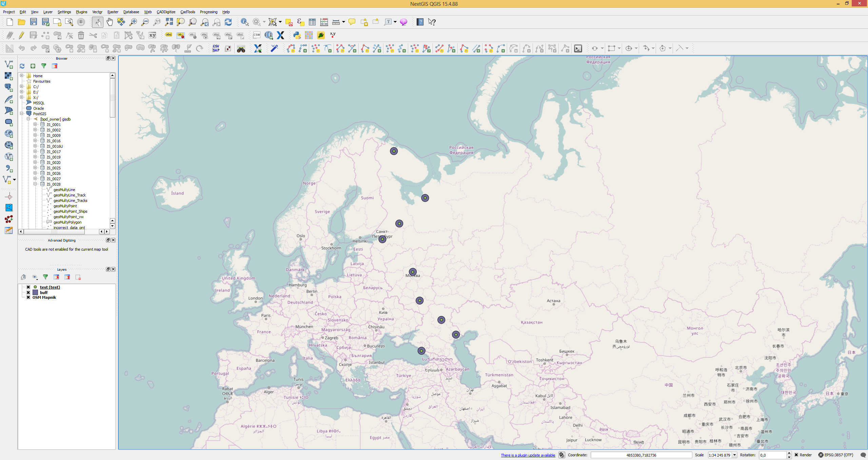Add raster layer from the left sidebar
The width and height of the screenshot is (868, 460).
(9, 76)
